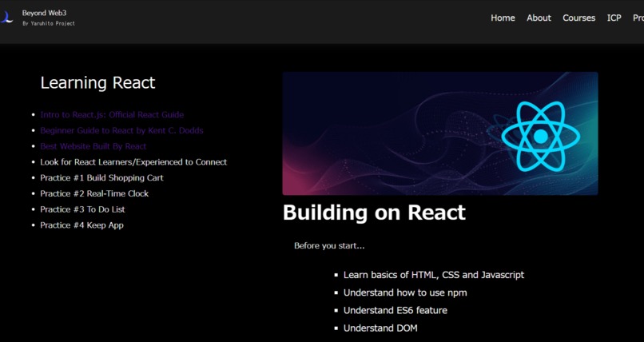Select Practice #2 Real-Time Clock
The width and height of the screenshot is (644, 342).
(x=94, y=193)
